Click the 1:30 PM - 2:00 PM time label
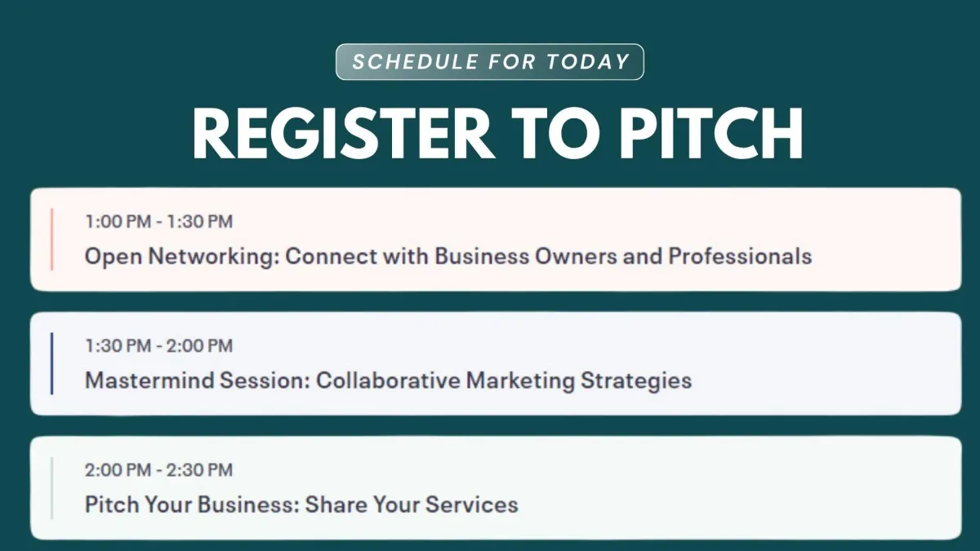 tap(158, 345)
